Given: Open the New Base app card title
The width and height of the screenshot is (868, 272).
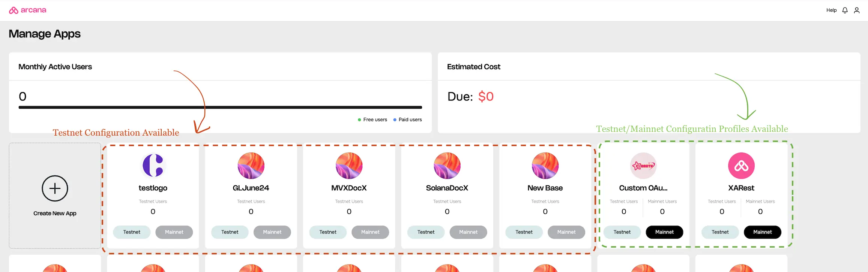Looking at the screenshot, I should click(x=545, y=188).
